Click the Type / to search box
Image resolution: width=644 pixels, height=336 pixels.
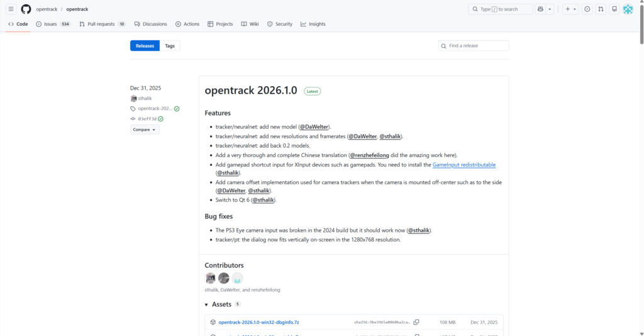[500, 9]
